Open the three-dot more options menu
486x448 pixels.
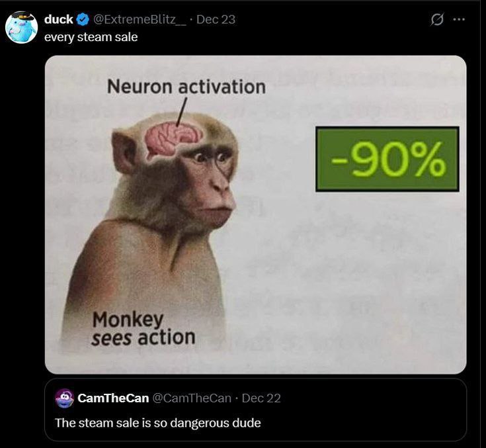pyautogui.click(x=459, y=20)
